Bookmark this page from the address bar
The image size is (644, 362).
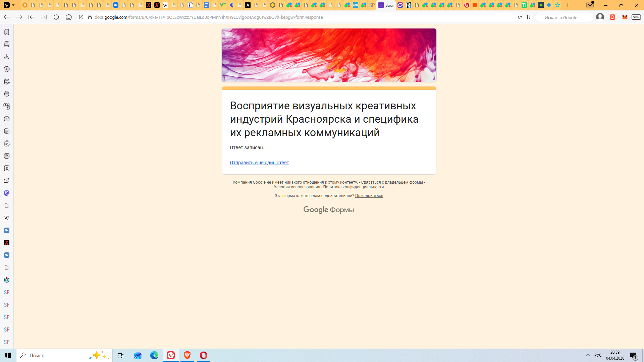tap(529, 17)
